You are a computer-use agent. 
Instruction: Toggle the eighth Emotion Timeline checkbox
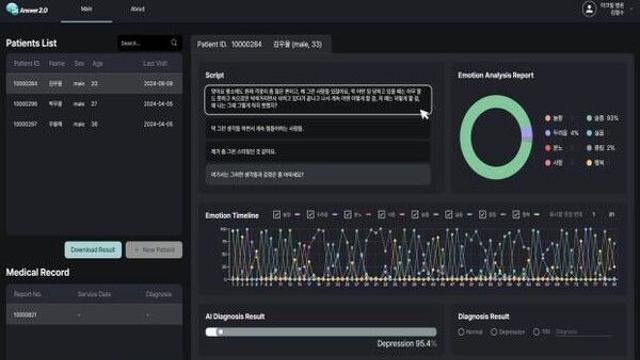pos(516,214)
